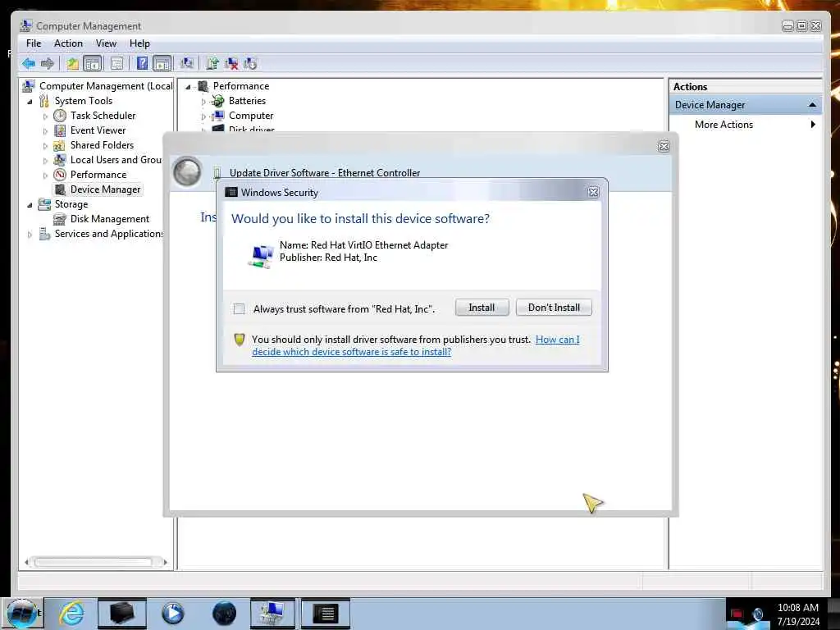This screenshot has height=630, width=840.
Task: Select Performance under System Tools
Action: (98, 175)
